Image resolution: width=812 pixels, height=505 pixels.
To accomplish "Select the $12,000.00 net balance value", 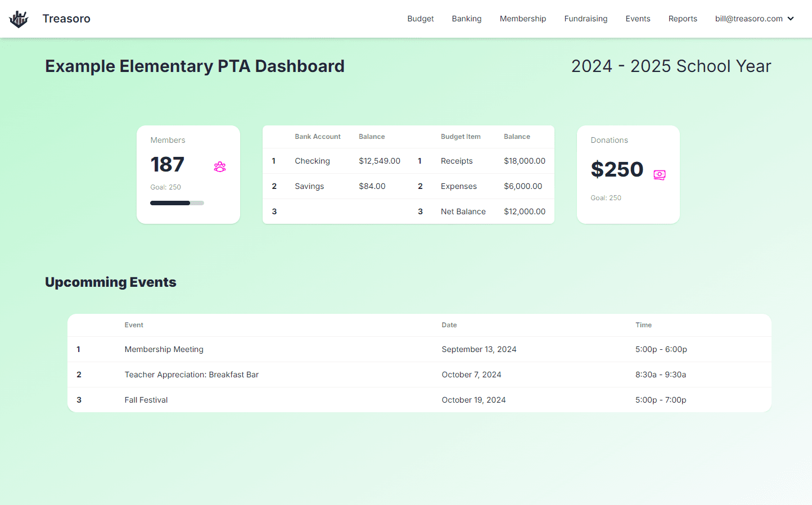I will pyautogui.click(x=525, y=211).
